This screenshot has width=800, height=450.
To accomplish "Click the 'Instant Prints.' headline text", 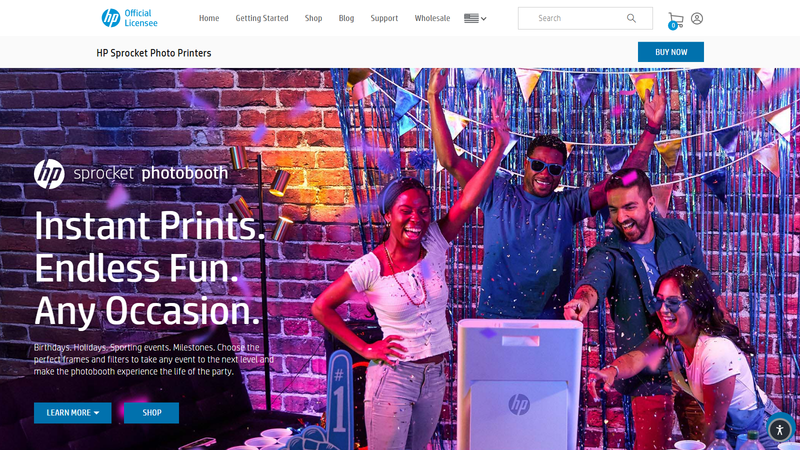I will click(x=150, y=226).
